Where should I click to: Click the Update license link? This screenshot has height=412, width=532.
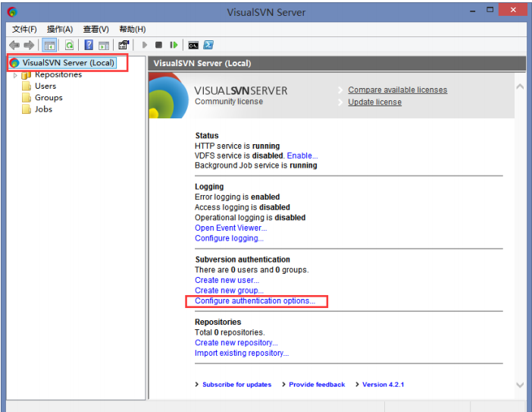pos(374,102)
